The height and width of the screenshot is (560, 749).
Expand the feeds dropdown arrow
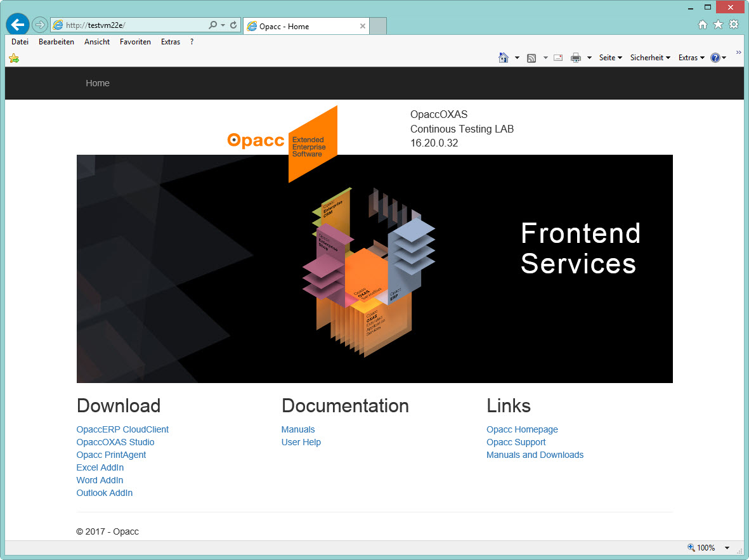coord(545,58)
